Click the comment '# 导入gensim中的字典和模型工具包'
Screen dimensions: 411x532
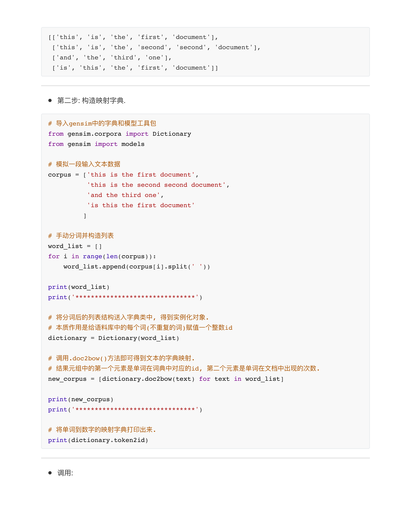pos(102,123)
